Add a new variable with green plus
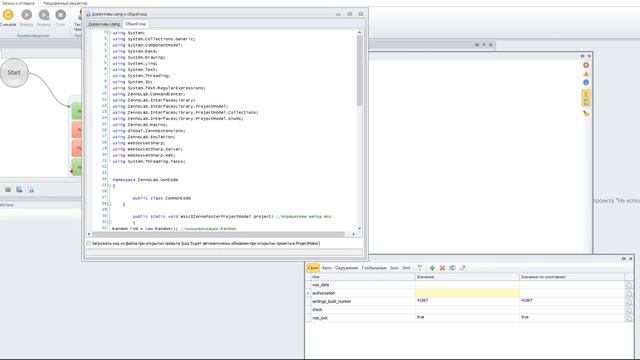 tap(432, 268)
